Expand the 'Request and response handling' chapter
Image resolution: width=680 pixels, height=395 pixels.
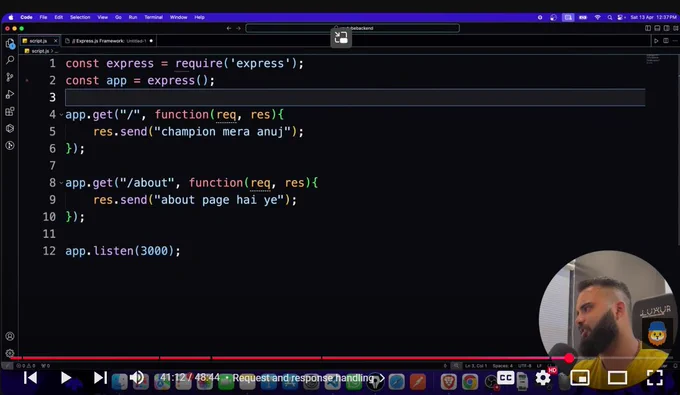point(308,378)
